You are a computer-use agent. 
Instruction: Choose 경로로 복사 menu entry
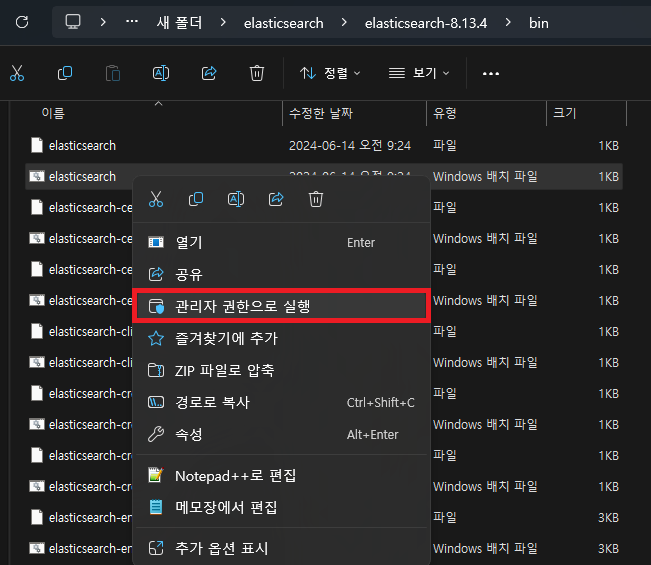281,402
